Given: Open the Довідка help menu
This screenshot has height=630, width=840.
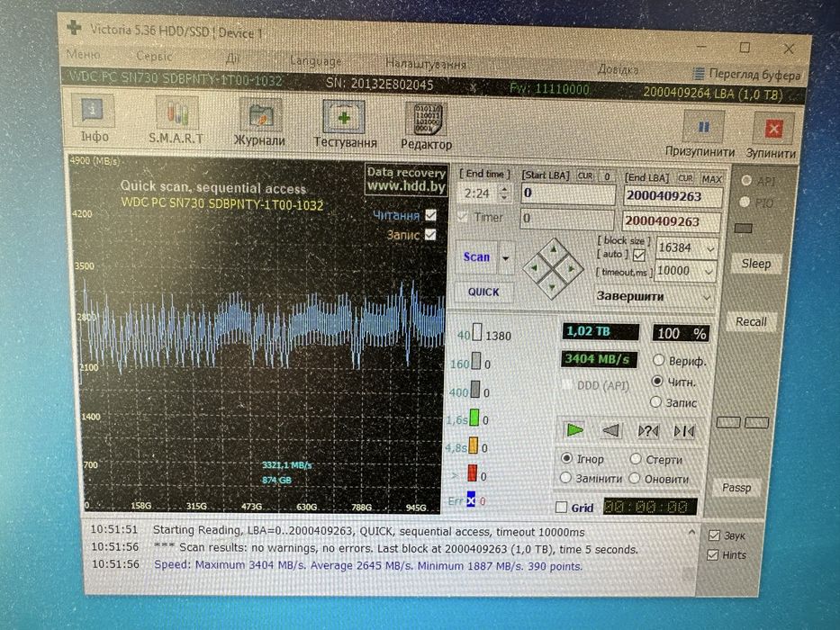Looking at the screenshot, I should click(x=619, y=69).
